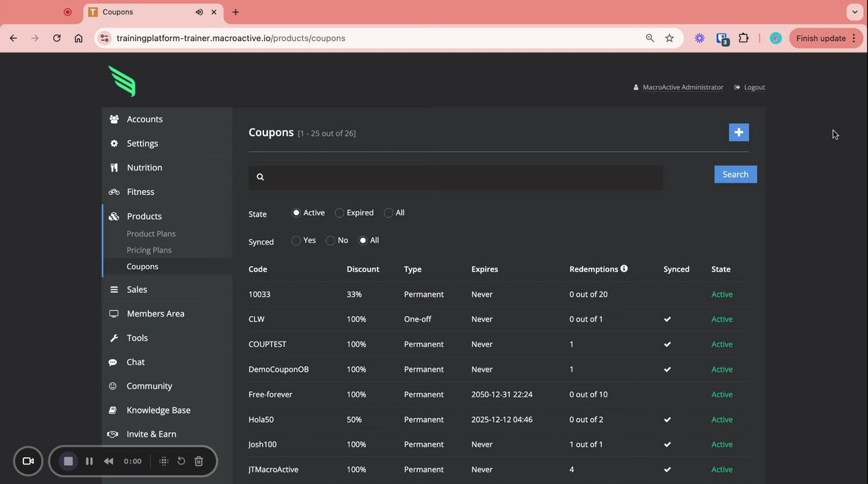Click the browser back arrow
Screen dimensions: 868x484
click(13, 38)
